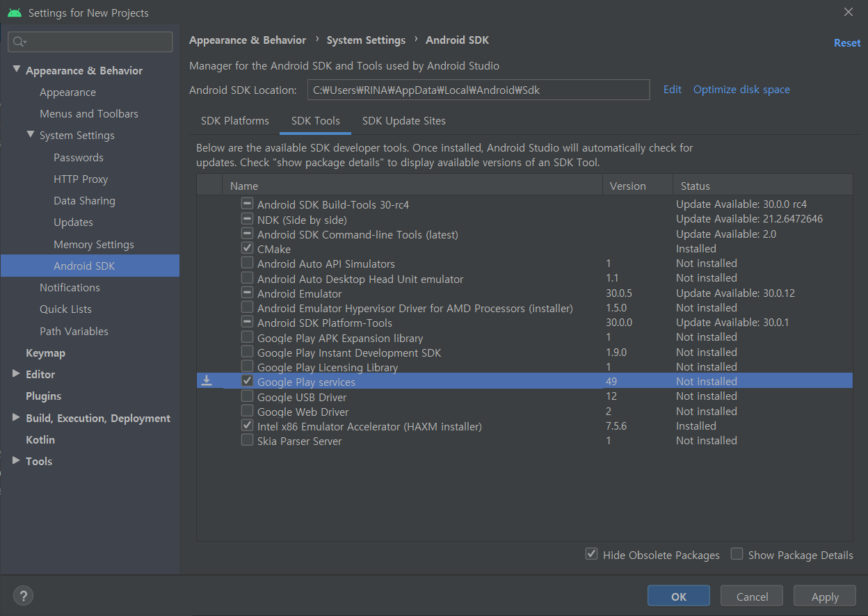Check Google Play Licensing Library

[247, 366]
